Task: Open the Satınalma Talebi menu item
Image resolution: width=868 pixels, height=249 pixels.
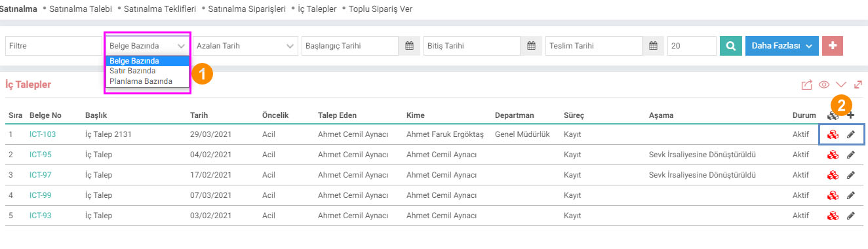Action: (81, 9)
